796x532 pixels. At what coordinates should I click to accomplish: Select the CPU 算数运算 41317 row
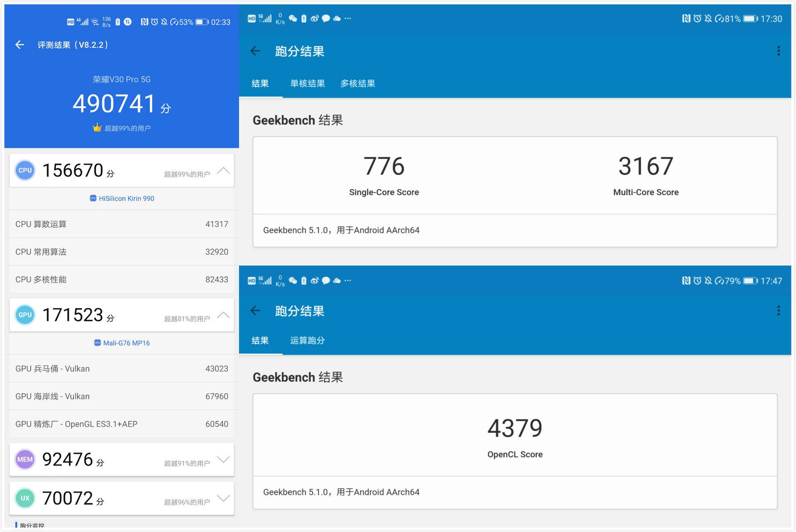click(121, 224)
